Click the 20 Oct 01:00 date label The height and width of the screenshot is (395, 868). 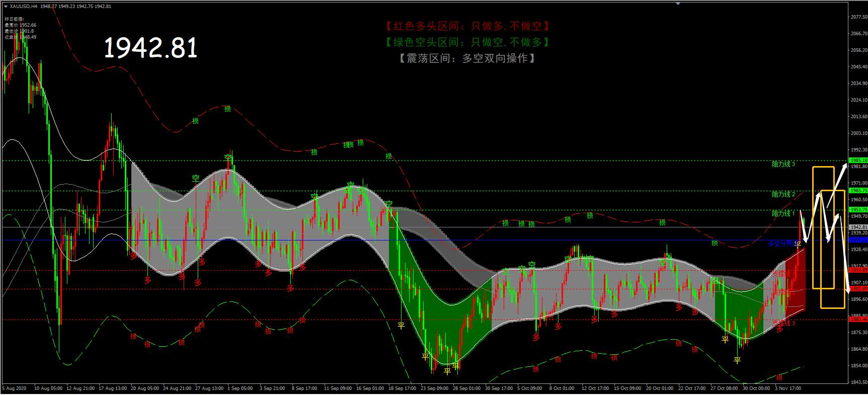[660, 388]
